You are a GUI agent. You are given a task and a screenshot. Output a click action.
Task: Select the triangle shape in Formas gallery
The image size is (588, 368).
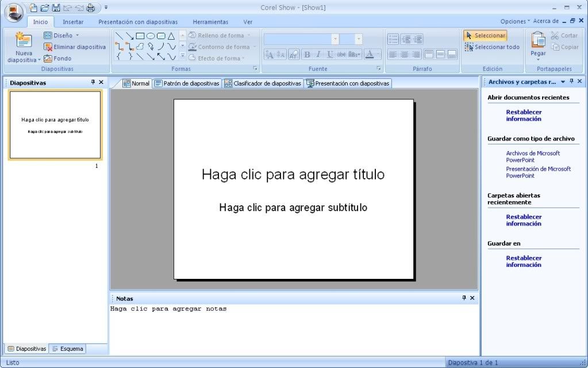coord(171,36)
